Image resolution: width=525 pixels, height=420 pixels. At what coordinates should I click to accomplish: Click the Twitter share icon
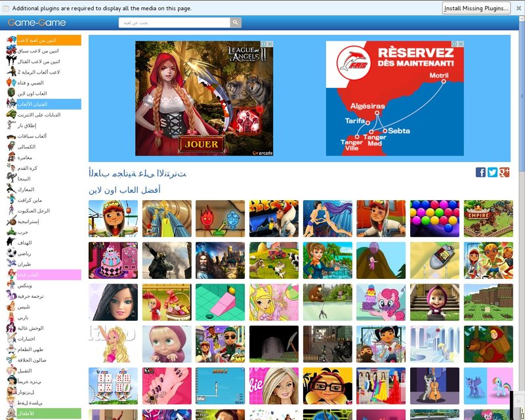click(492, 172)
